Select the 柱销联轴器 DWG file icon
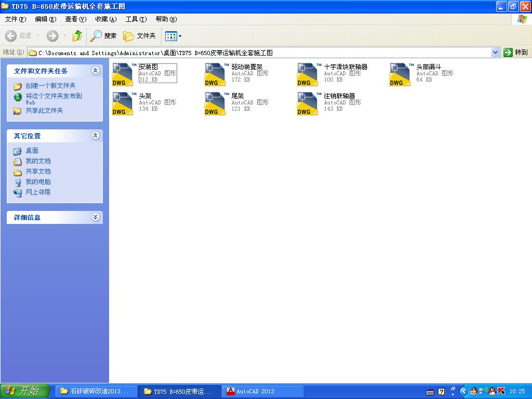 coord(308,103)
